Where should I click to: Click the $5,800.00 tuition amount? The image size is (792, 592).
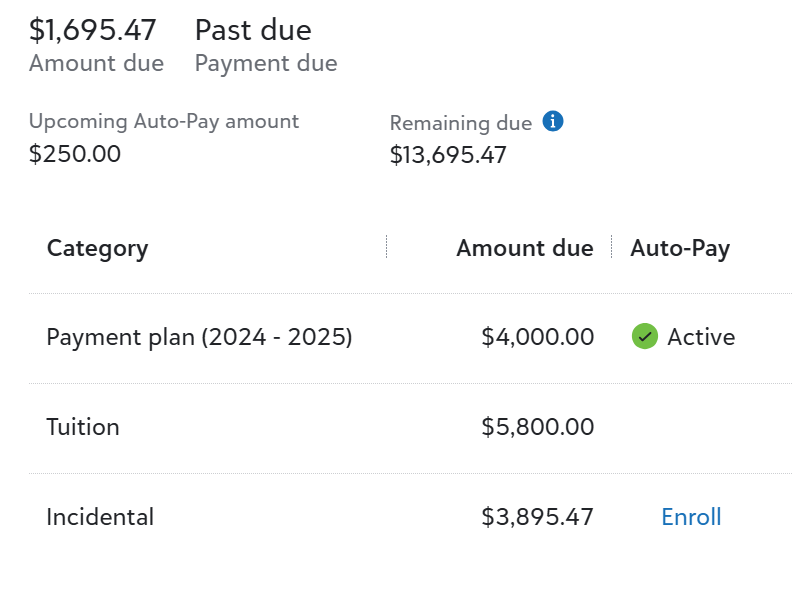pos(537,427)
